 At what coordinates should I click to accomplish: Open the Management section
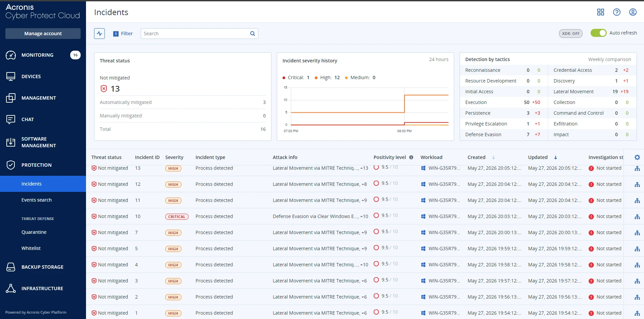43,98
